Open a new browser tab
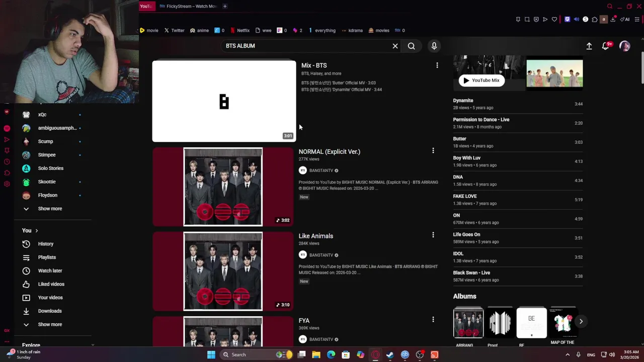644x362 pixels. click(225, 6)
